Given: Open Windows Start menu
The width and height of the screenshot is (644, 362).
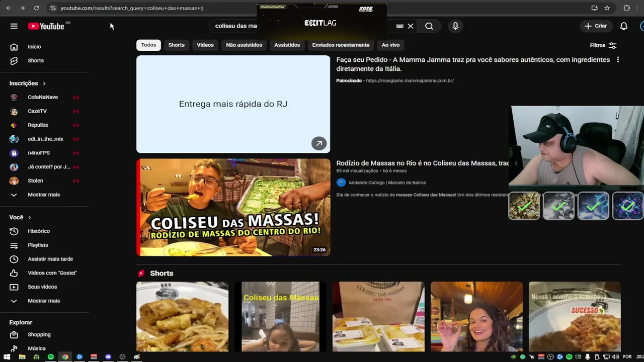Looking at the screenshot, I should (x=7, y=357).
